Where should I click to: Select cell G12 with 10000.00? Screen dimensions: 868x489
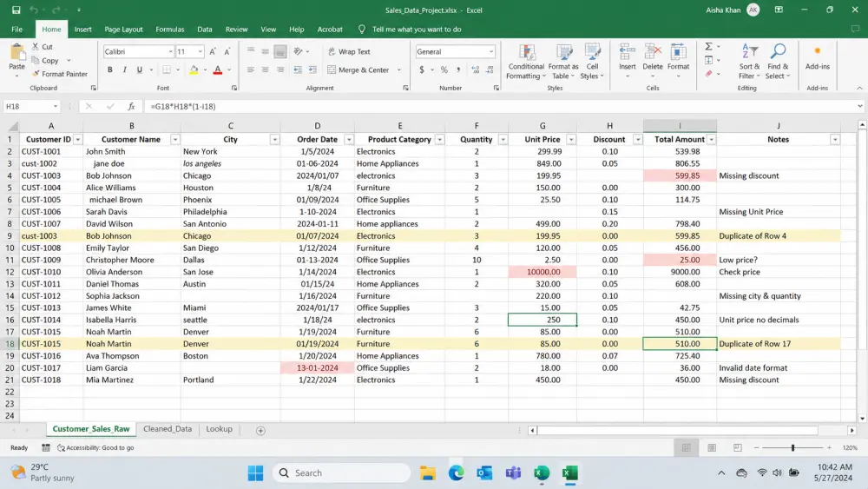(x=542, y=272)
